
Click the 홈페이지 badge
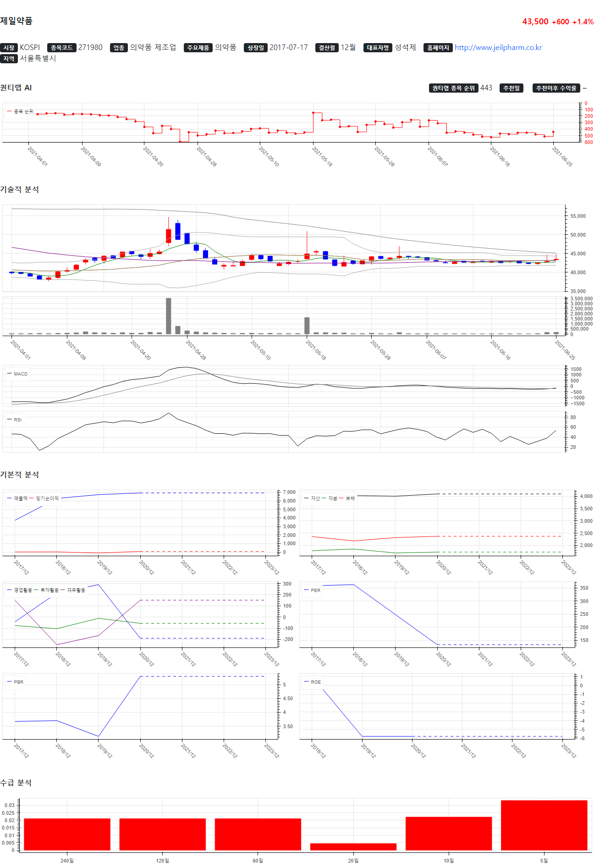tap(438, 48)
